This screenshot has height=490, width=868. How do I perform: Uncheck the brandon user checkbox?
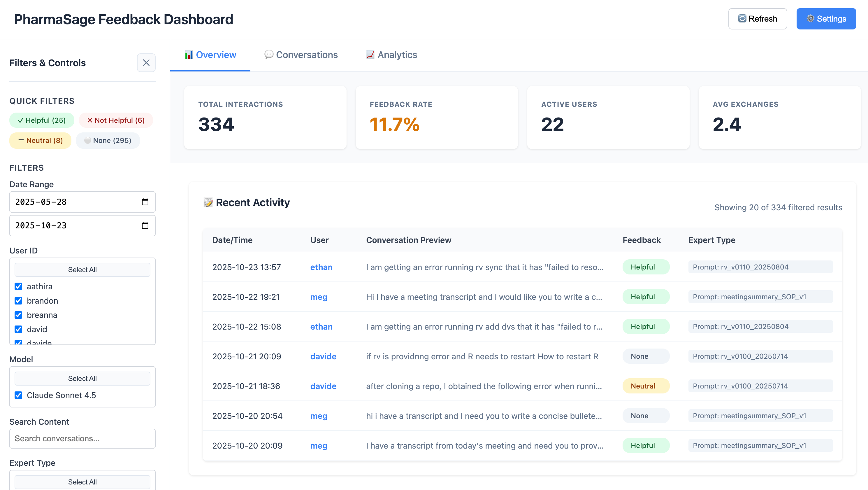point(19,301)
